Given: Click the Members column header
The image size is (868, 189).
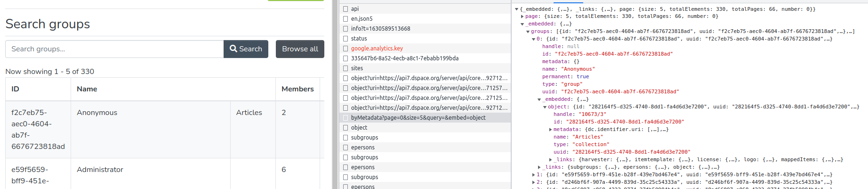Looking at the screenshot, I should click(297, 89).
